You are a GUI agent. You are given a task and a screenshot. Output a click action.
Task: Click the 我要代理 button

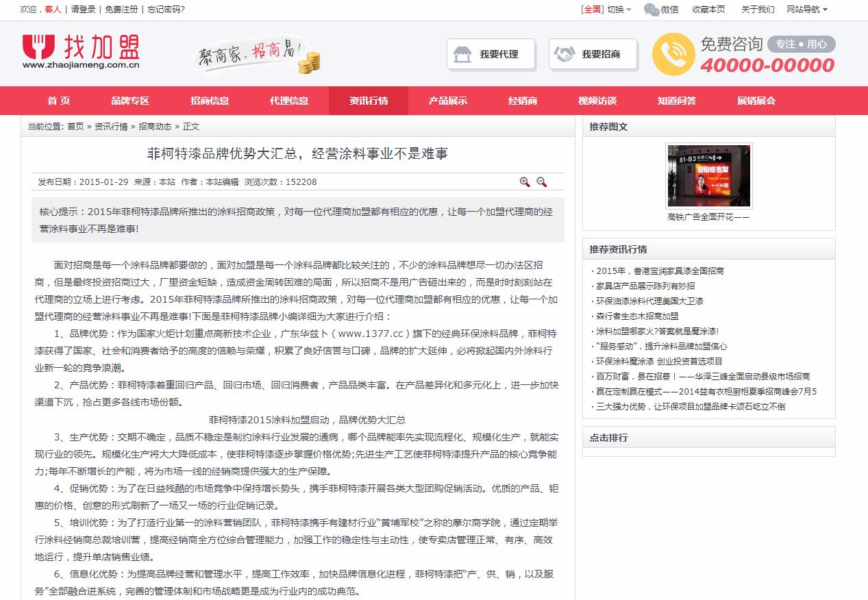click(491, 54)
